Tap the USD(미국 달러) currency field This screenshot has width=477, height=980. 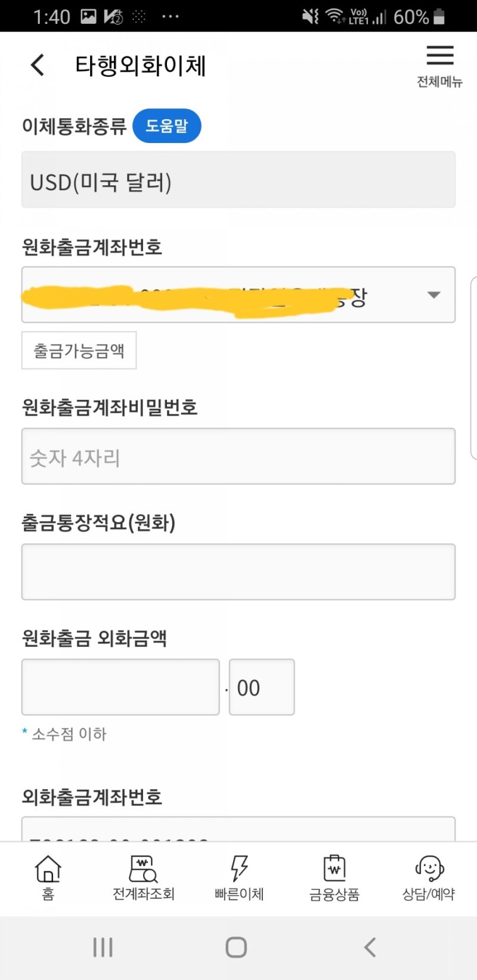(x=238, y=179)
